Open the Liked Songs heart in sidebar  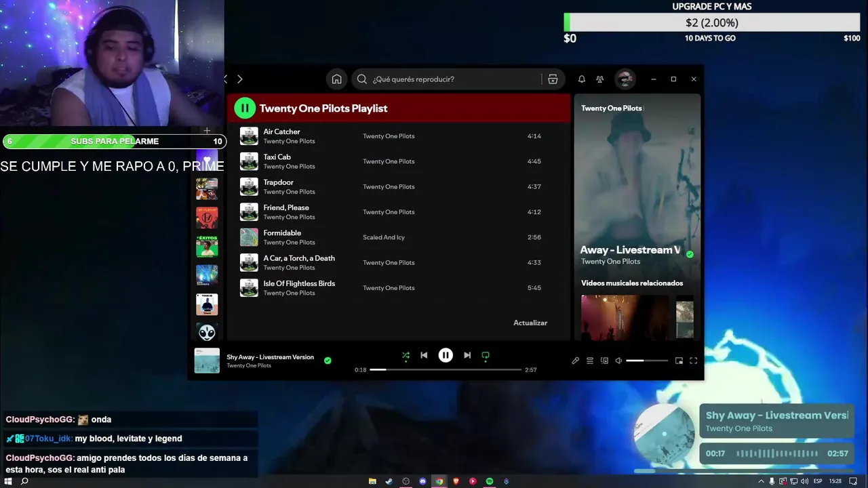click(x=207, y=161)
